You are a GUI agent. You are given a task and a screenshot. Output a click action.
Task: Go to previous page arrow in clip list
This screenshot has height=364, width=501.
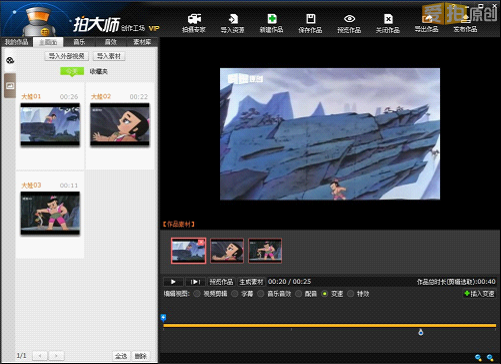tap(40, 356)
